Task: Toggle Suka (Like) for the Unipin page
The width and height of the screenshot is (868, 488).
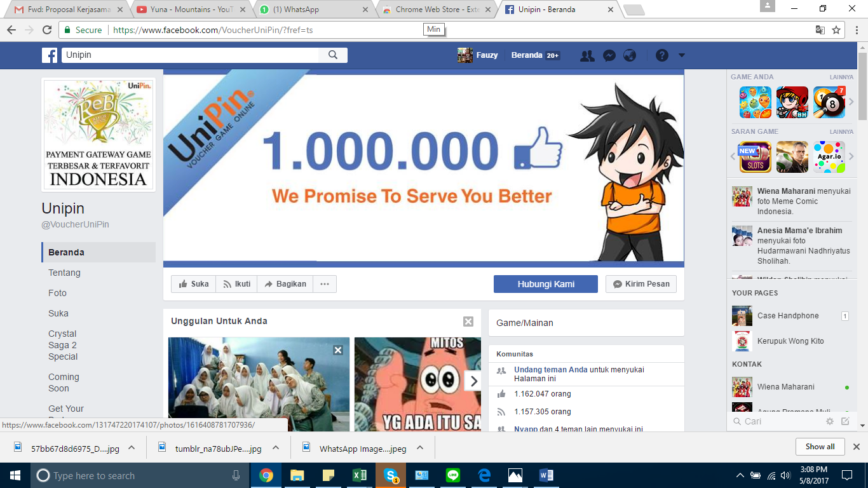Action: point(194,284)
